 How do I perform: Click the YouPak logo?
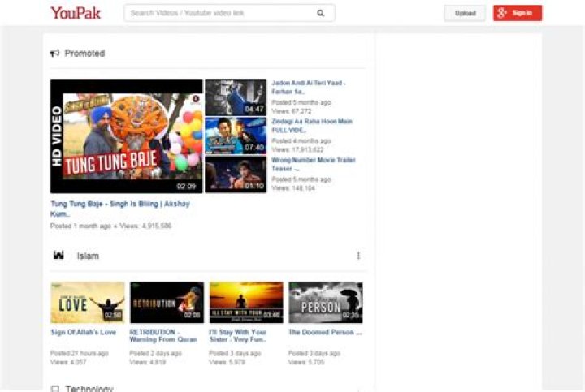click(x=76, y=13)
